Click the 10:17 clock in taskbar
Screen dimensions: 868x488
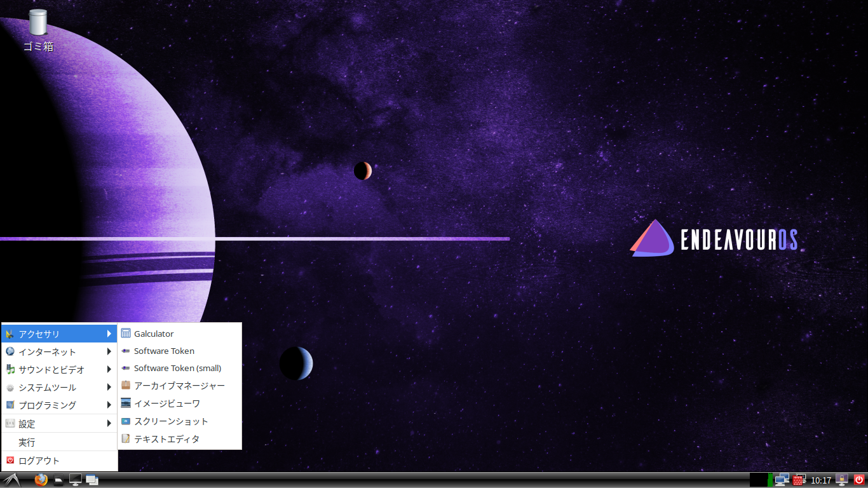point(821,480)
